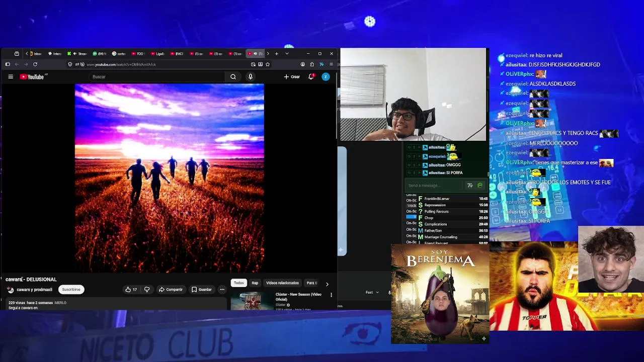644x362 pixels.
Task: Open the tracking protection shield icon
Action: click(70, 64)
